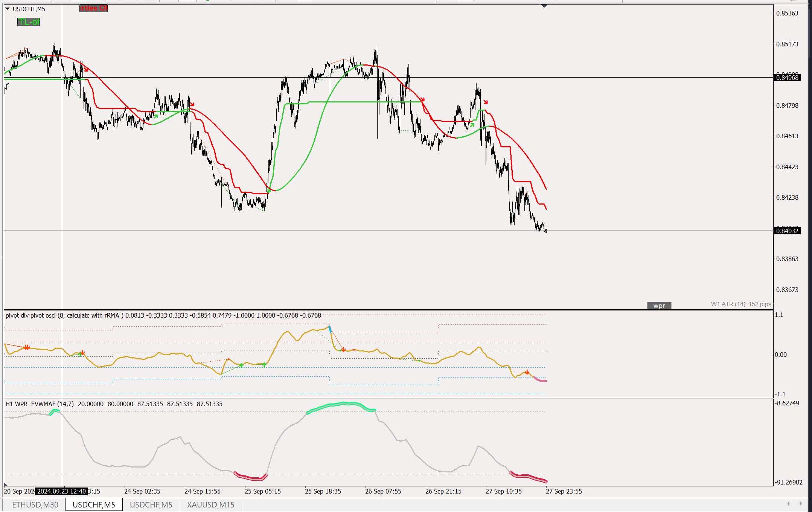Click the chart tabs scroll-right arrow
The width and height of the screenshot is (812, 512).
click(801, 504)
